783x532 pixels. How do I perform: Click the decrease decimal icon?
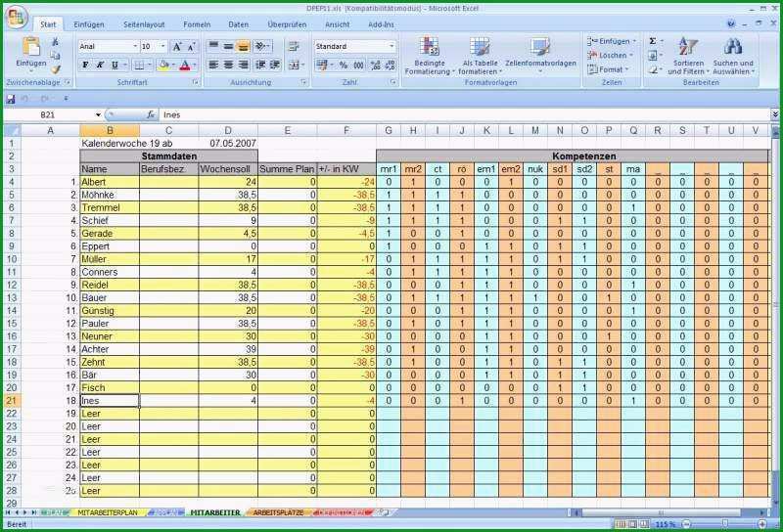coord(390,65)
